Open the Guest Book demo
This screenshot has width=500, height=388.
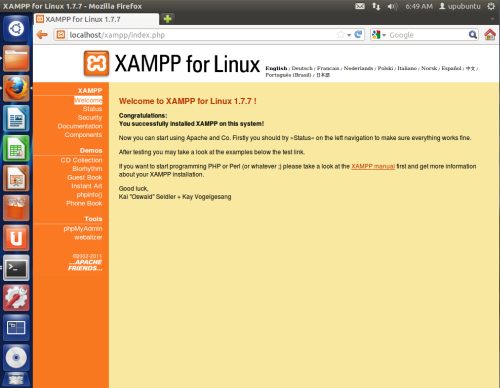[x=85, y=178]
